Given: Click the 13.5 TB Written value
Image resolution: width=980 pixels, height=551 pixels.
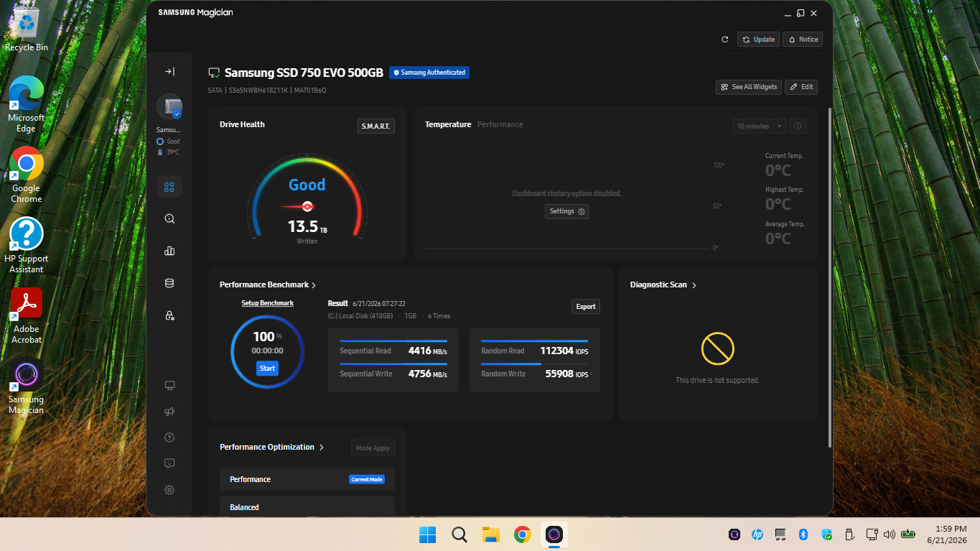Looking at the screenshot, I should pos(307,228).
